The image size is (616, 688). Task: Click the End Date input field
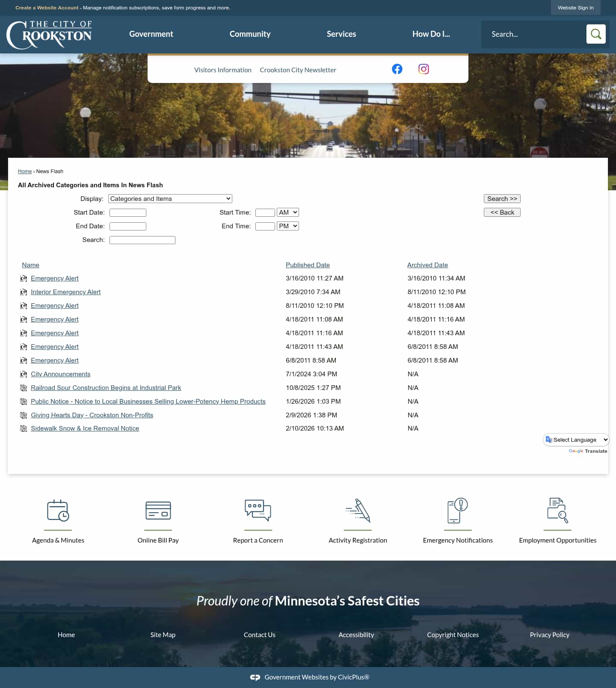click(x=128, y=226)
